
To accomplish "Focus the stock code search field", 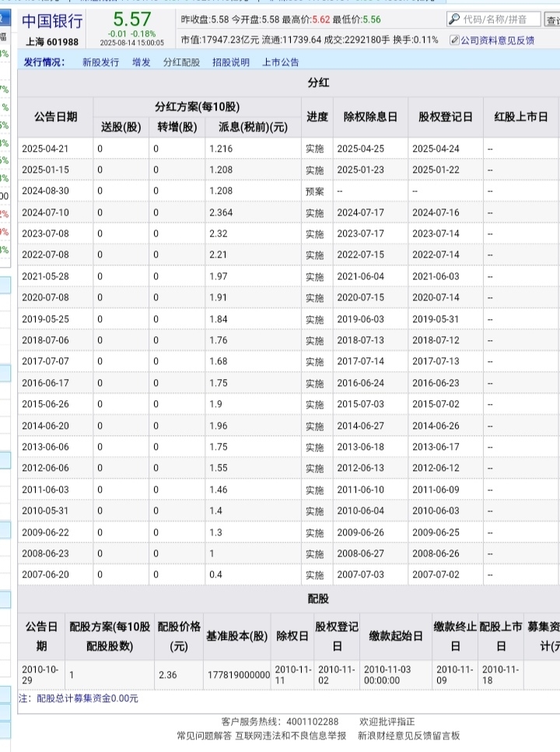I will [x=493, y=19].
